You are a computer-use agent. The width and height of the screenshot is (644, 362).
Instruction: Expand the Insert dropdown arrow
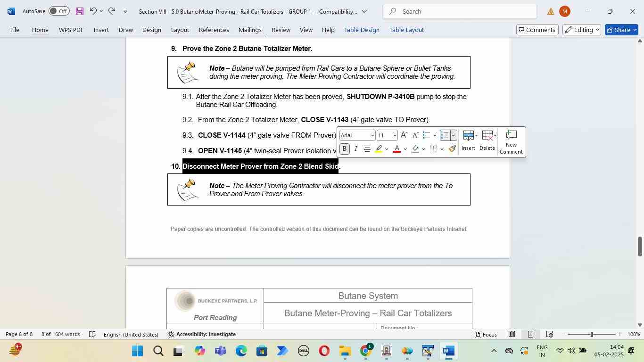(476, 136)
